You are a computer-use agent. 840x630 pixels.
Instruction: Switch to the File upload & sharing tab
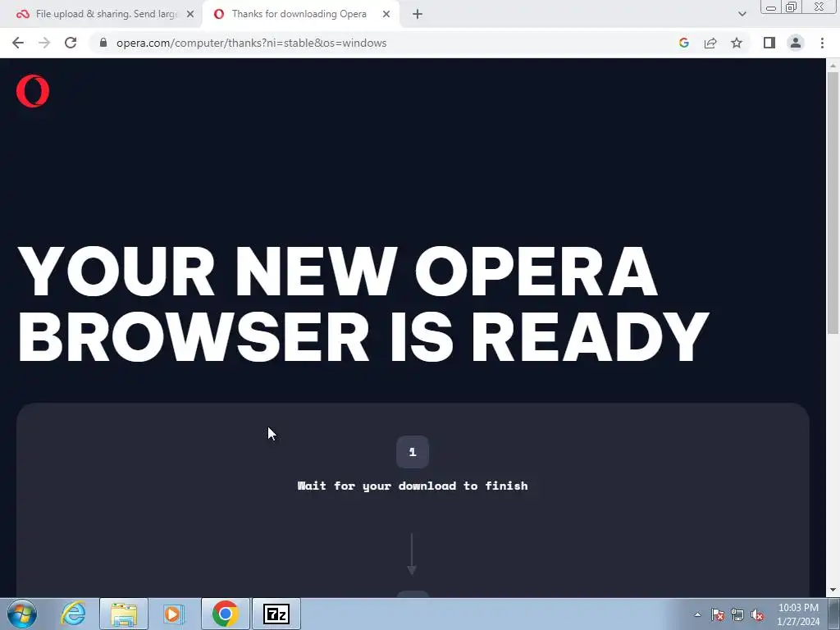[101, 15]
